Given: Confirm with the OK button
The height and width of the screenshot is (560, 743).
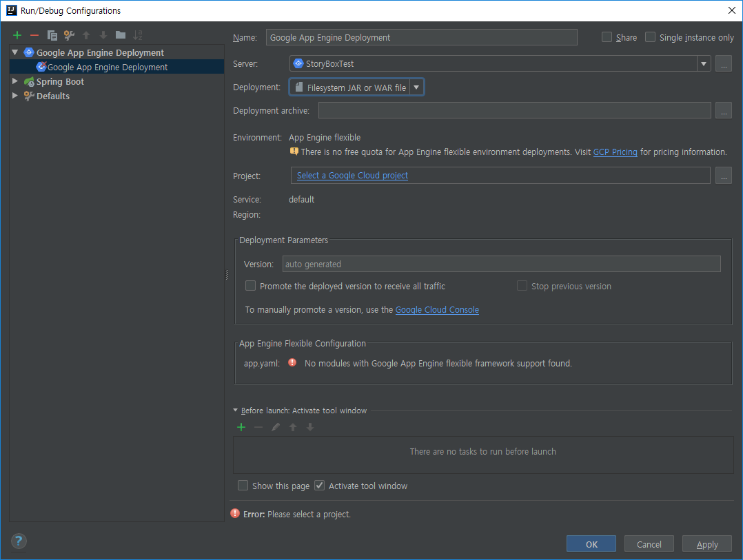Looking at the screenshot, I should pyautogui.click(x=591, y=544).
